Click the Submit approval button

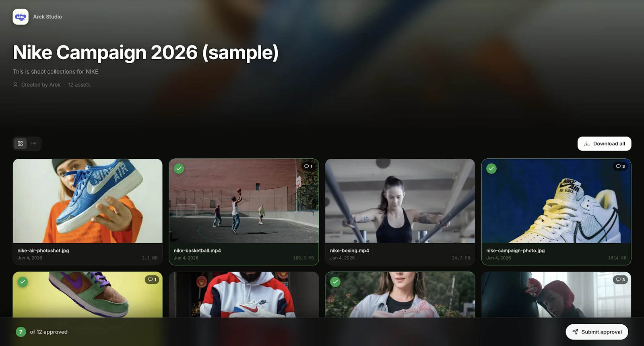597,332
